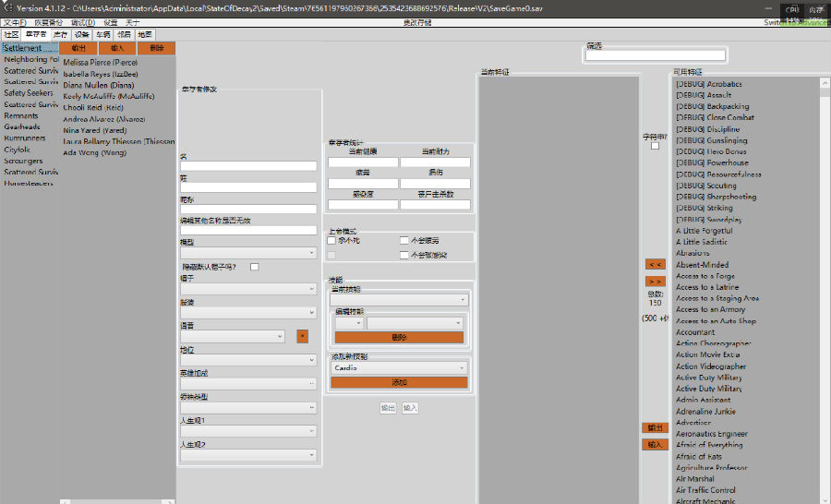This screenshot has width=831, height=504.
Task: Click the available traits list scrollbar
Action: [x=825, y=277]
